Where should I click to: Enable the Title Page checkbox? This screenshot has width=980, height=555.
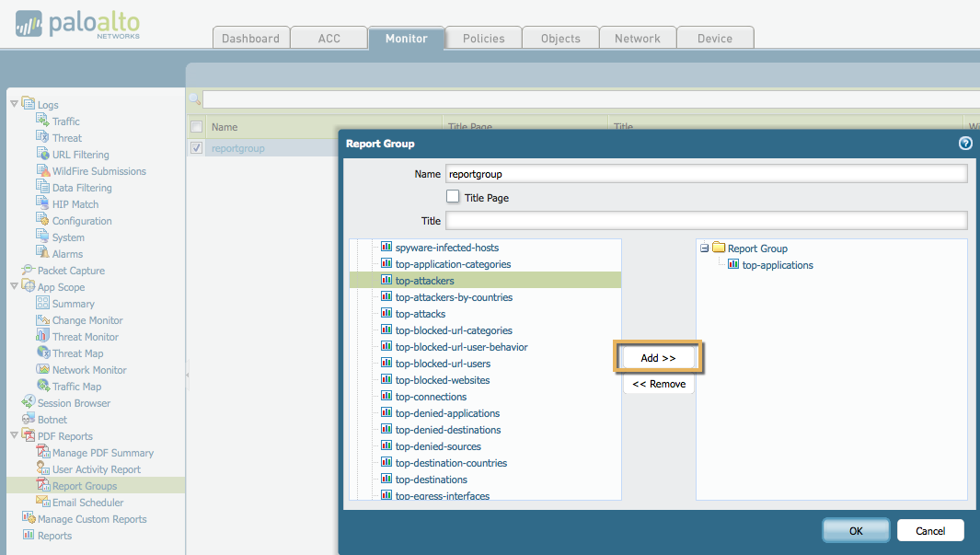coord(453,196)
